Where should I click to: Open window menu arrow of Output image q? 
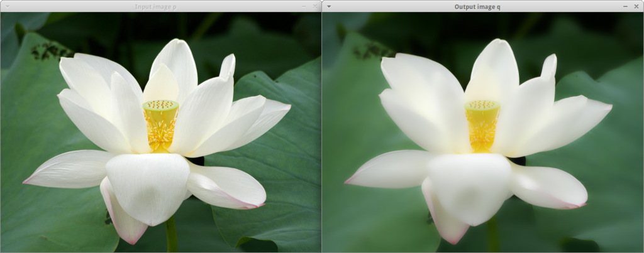[329, 6]
